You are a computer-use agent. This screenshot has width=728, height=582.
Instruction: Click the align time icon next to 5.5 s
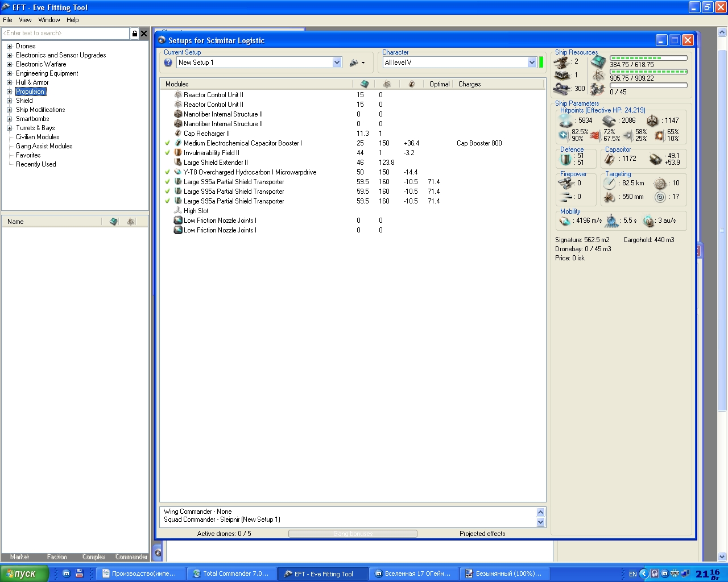[611, 221]
